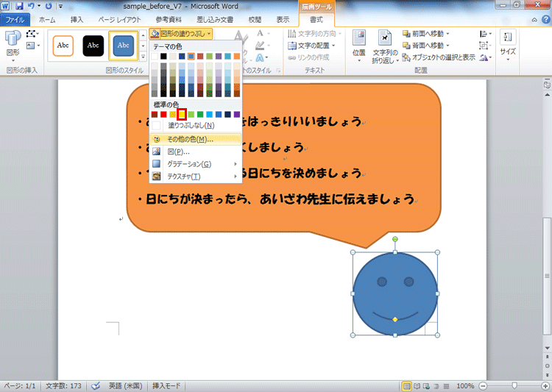The height and width of the screenshot is (392, 552).
Task: Click the 英語 (米国) language indicator
Action: click(125, 386)
